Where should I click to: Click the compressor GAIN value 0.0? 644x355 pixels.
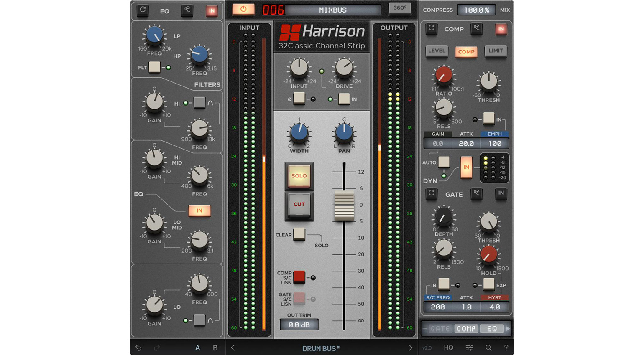pyautogui.click(x=438, y=143)
